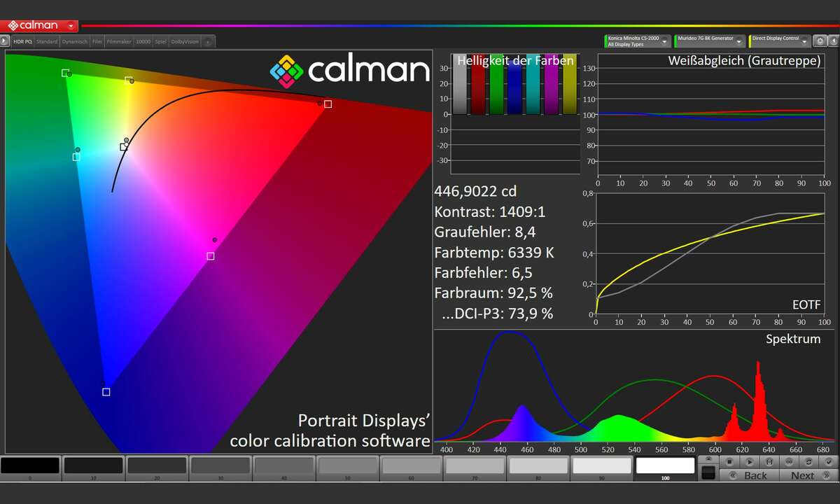Click the cyan target square in gamut
Viewport: 840px width, 504px height.
click(x=76, y=157)
